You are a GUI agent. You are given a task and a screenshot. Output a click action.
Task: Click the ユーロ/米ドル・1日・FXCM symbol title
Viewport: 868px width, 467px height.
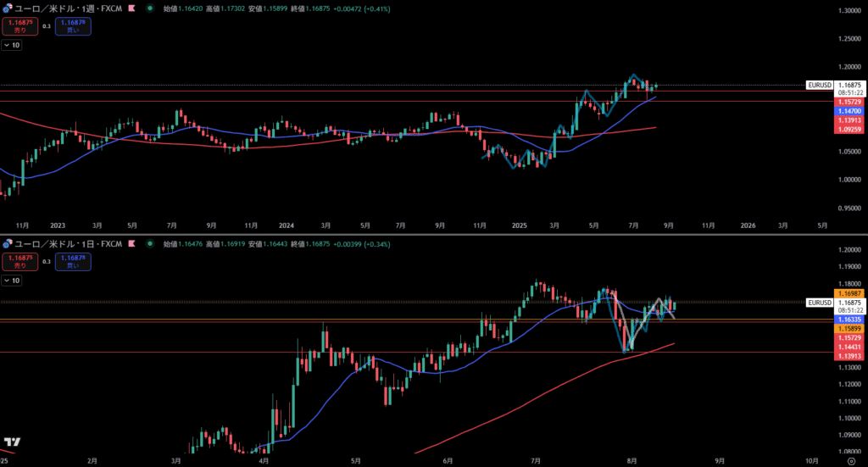tap(68, 243)
